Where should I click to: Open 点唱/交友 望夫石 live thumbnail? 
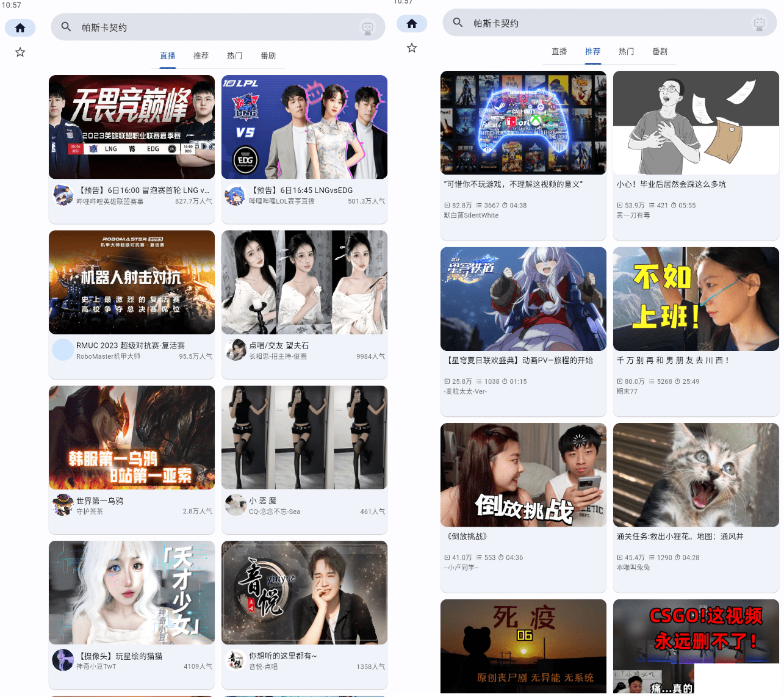click(x=304, y=282)
